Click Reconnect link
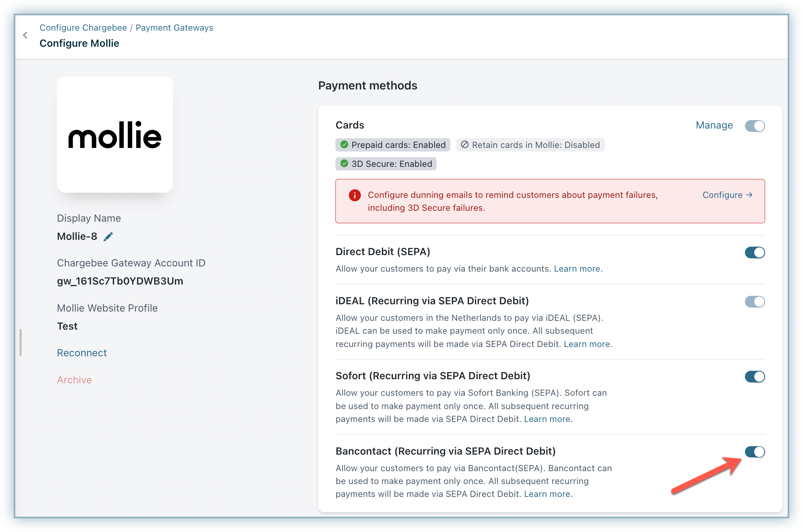 pos(82,353)
